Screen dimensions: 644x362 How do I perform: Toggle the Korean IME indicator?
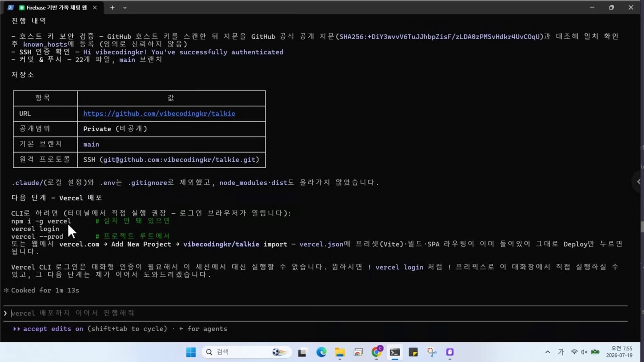coord(561,352)
